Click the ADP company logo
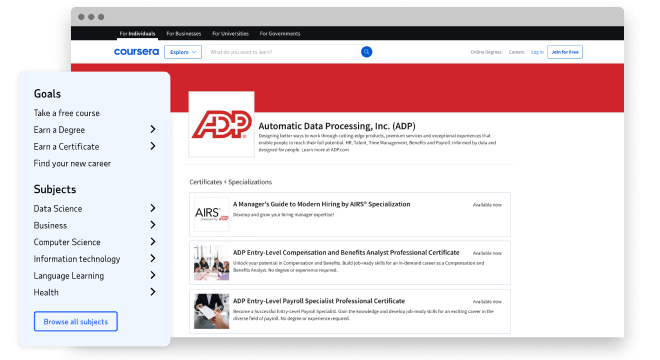Image resolution: width=660 pixels, height=360 pixels. [221, 124]
